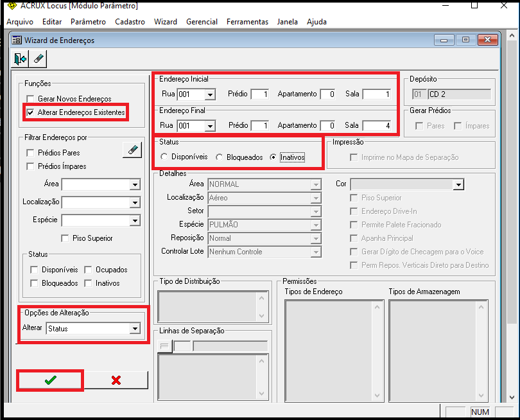This screenshot has width=520, height=420.
Task: Click the Gerar Prédios Ímpares checkbox
Action: click(x=458, y=126)
